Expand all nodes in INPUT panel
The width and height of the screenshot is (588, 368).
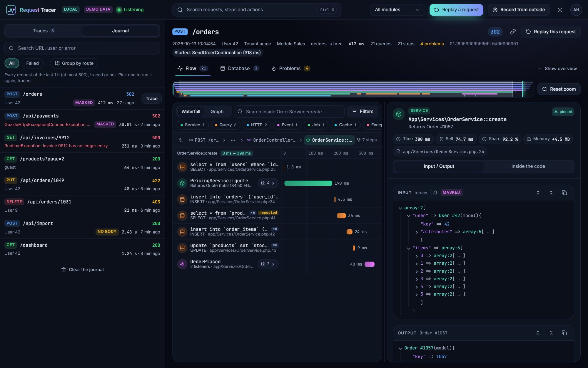click(538, 193)
